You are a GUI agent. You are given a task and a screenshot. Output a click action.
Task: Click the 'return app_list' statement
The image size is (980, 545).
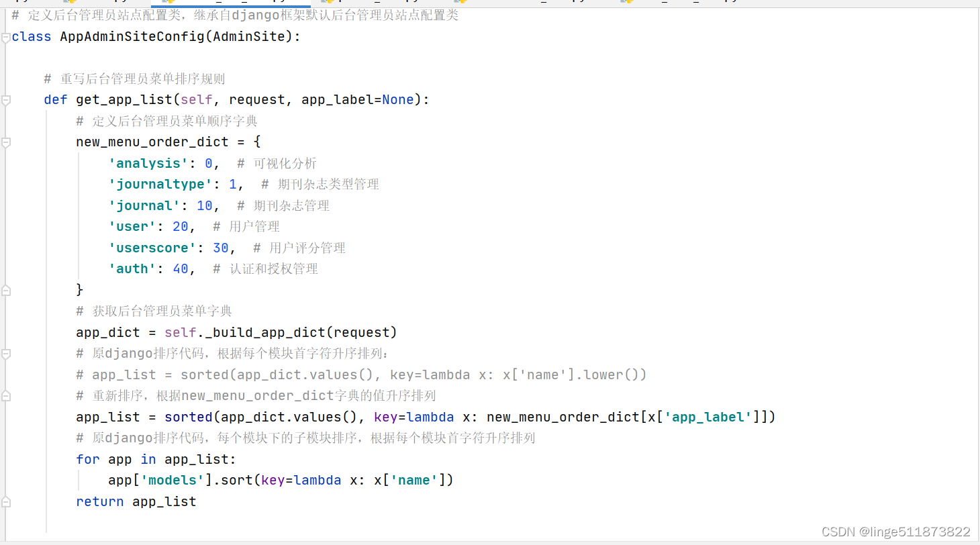(136, 501)
